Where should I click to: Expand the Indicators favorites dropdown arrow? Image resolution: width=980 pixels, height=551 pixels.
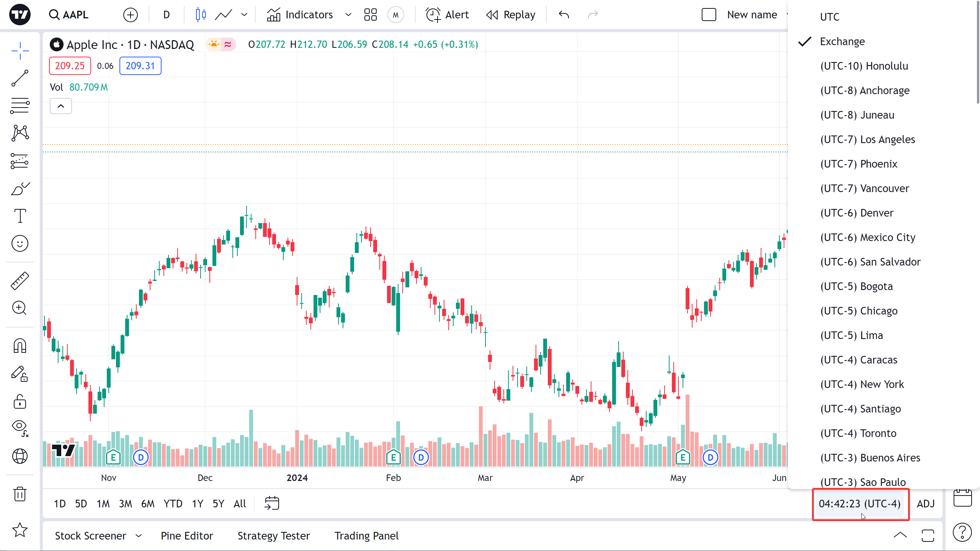[x=348, y=15]
